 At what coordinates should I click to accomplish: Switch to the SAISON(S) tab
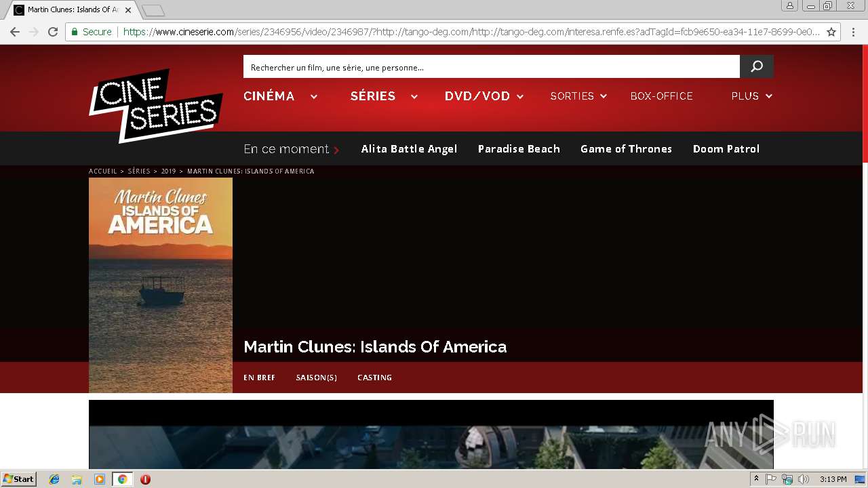316,378
